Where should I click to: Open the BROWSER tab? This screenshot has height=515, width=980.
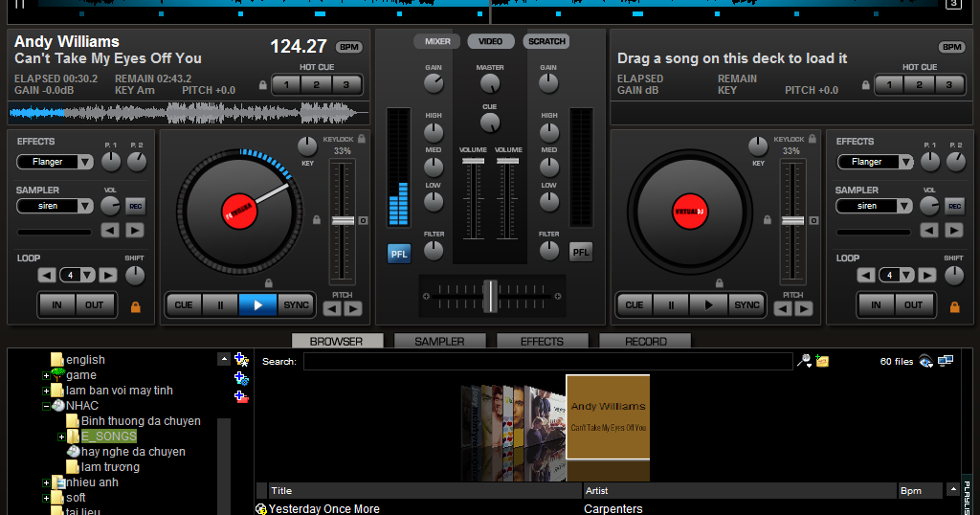(337, 341)
